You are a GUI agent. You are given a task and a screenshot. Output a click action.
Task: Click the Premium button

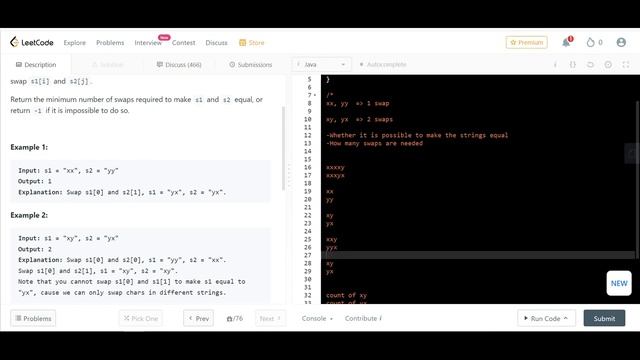pos(527,42)
